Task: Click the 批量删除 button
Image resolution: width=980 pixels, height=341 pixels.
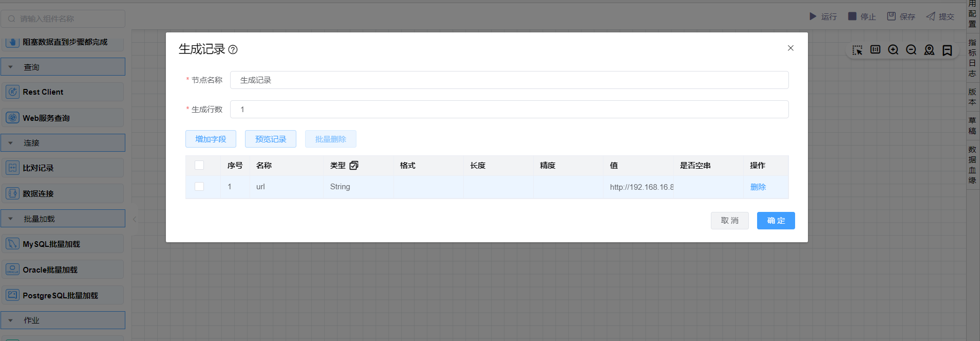Action: (331, 139)
